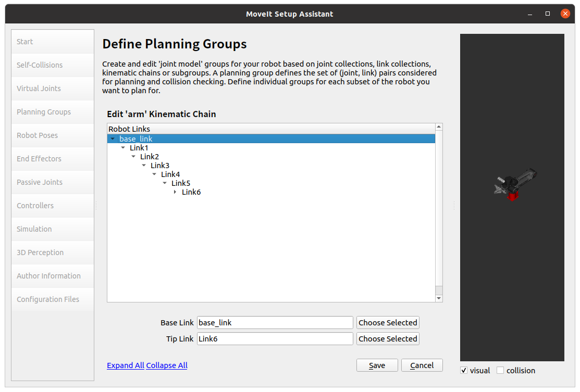Select Link5 in the tree
580x392 pixels.
[x=180, y=183]
